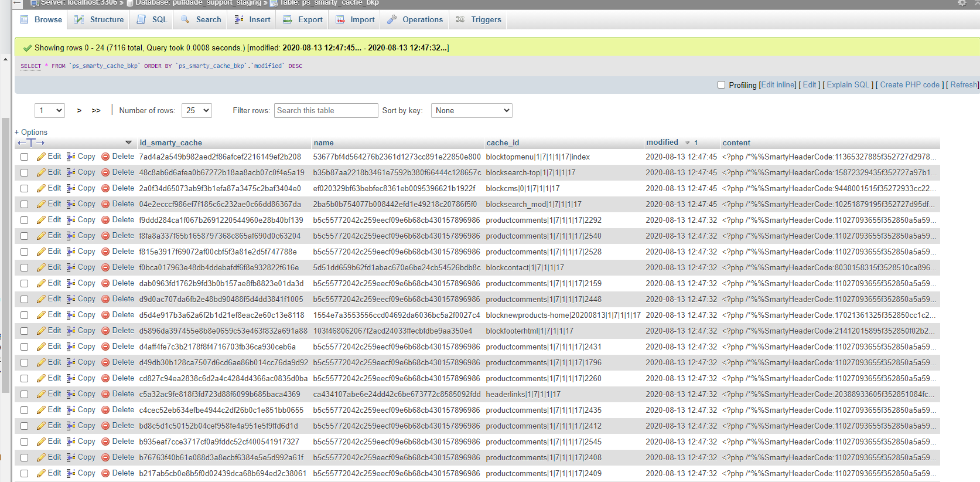Copy the headerlinks row using its Copy icon
The image size is (980, 482).
coord(71,394)
